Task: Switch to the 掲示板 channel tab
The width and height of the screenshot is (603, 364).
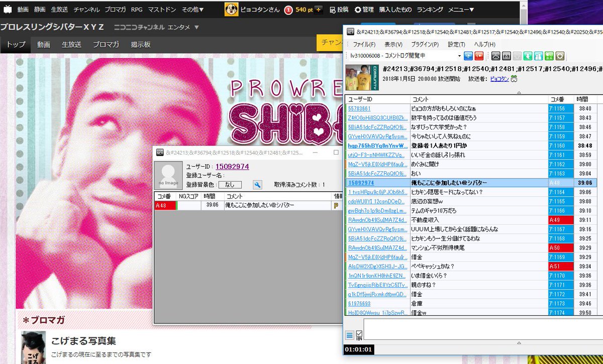Action: pos(141,44)
